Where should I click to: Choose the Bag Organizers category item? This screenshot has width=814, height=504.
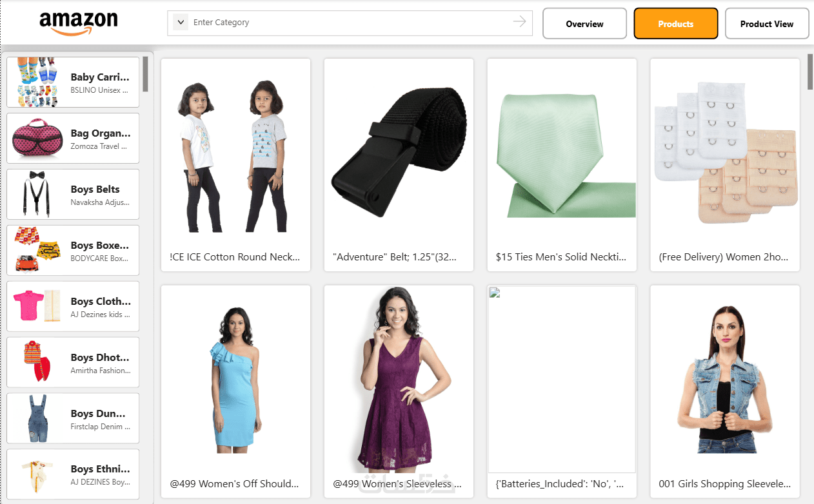point(73,138)
